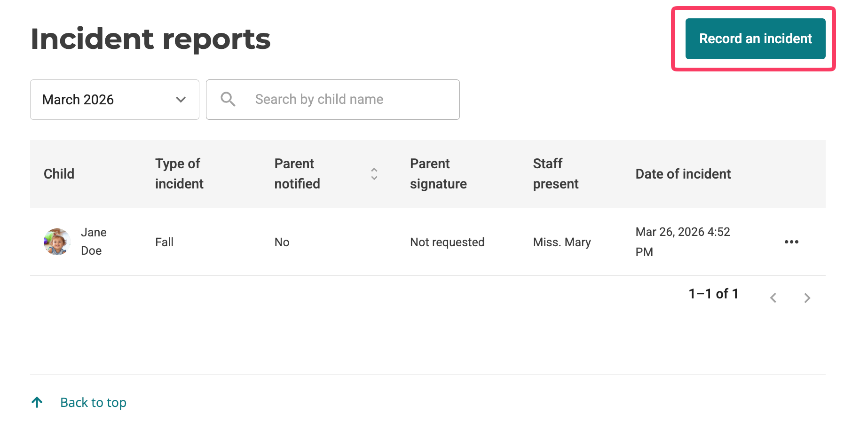Click the No value under Parent notified

[x=282, y=242]
